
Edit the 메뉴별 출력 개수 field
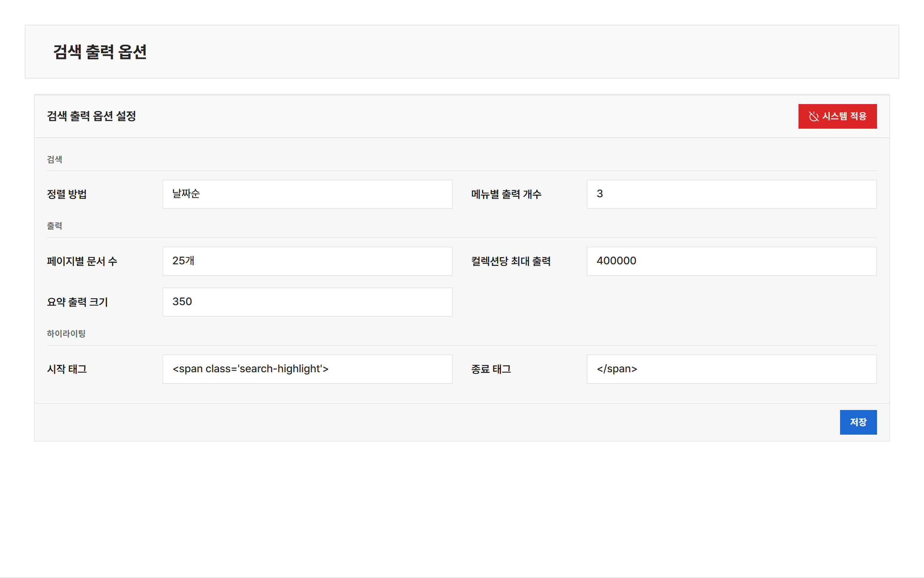(x=731, y=194)
